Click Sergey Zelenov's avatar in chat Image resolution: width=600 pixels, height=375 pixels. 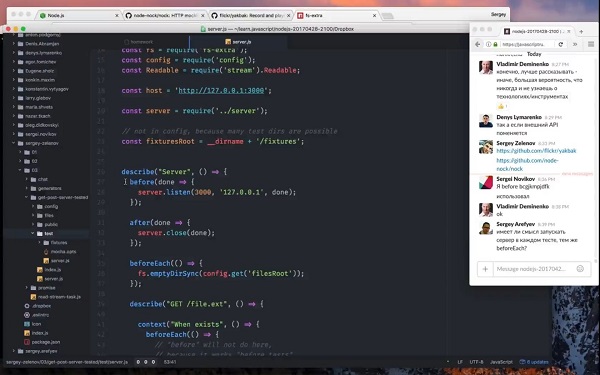click(x=486, y=147)
